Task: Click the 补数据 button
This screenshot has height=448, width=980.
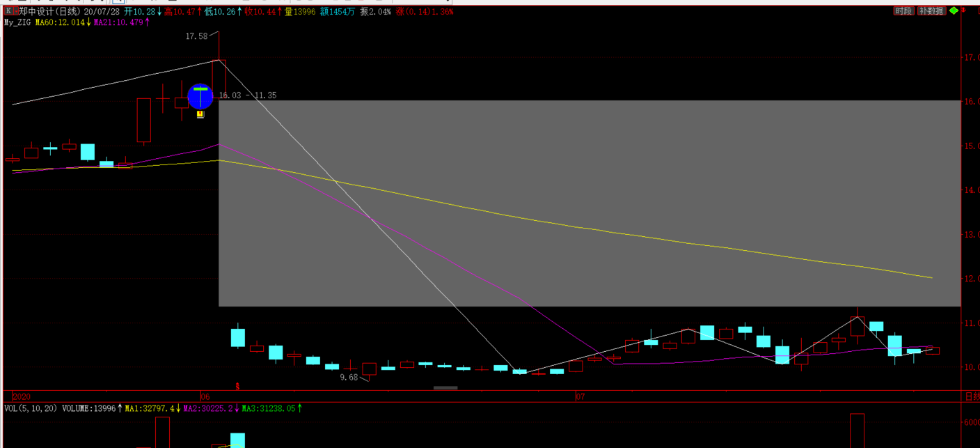Action: click(931, 11)
